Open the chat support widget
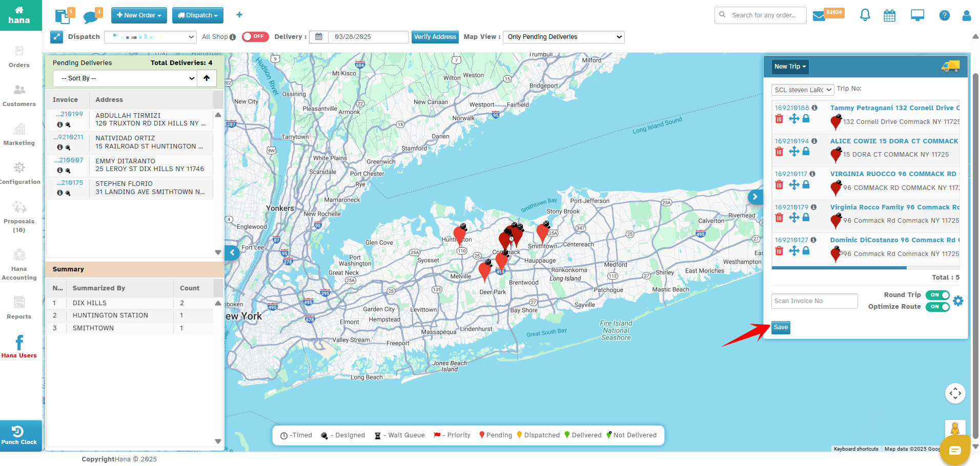The image size is (980, 466). click(x=955, y=450)
